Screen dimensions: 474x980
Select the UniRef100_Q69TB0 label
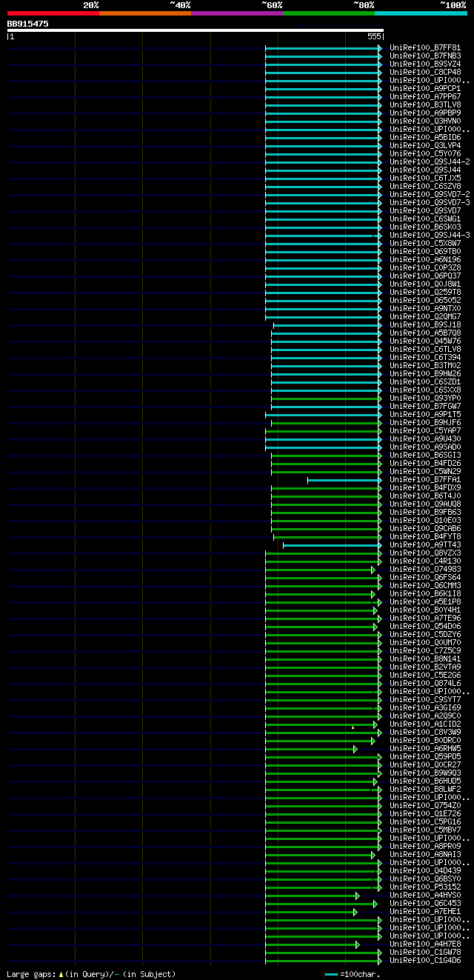pyautogui.click(x=425, y=251)
